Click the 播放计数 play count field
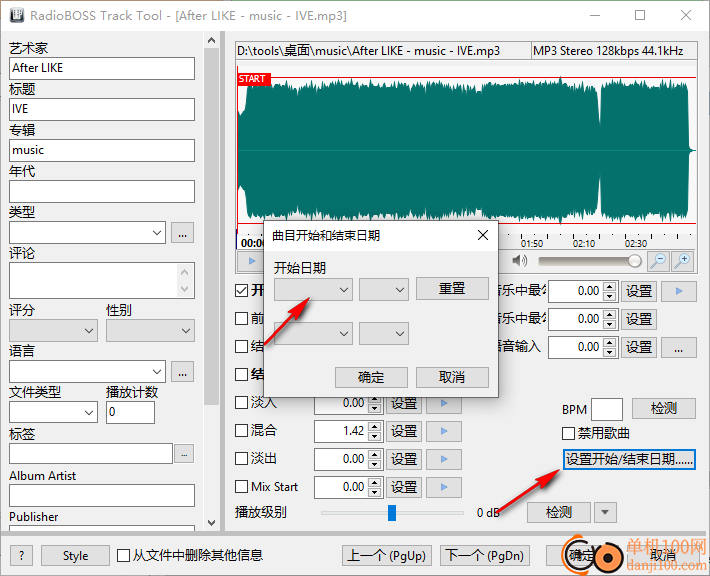The image size is (710, 576). coord(130,413)
